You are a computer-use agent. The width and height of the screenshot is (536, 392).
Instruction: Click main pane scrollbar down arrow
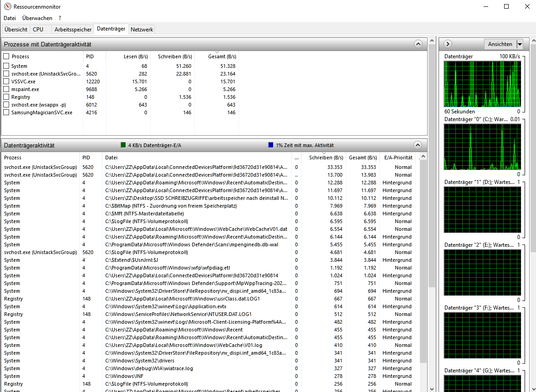pyautogui.click(x=432, y=388)
